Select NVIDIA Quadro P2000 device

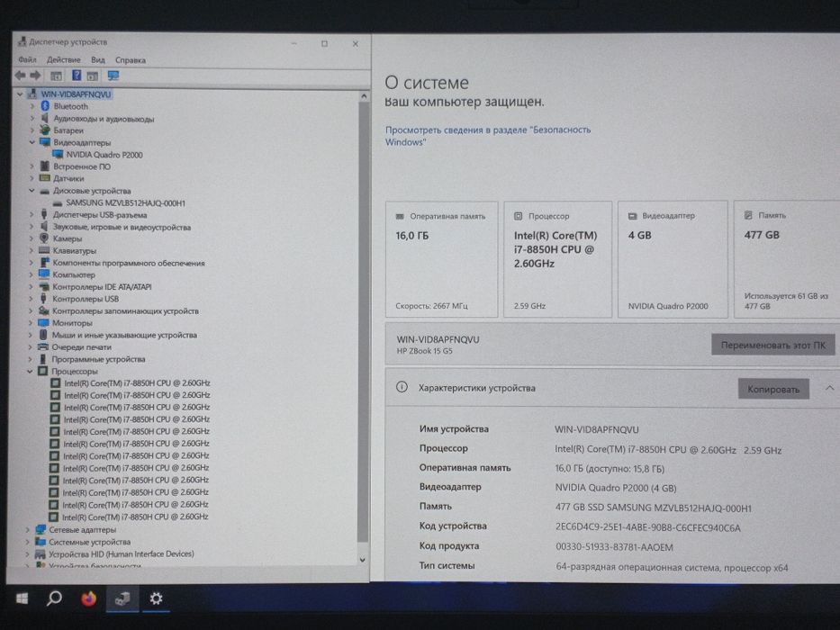(104, 155)
